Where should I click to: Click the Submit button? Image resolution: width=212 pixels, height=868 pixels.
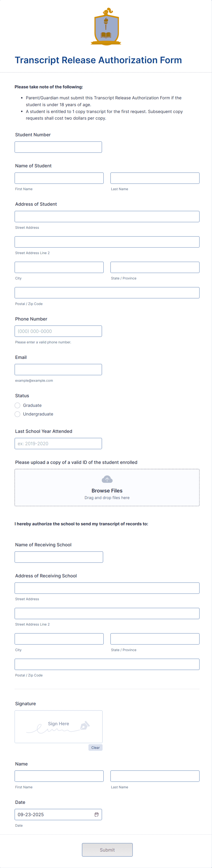[x=107, y=850]
